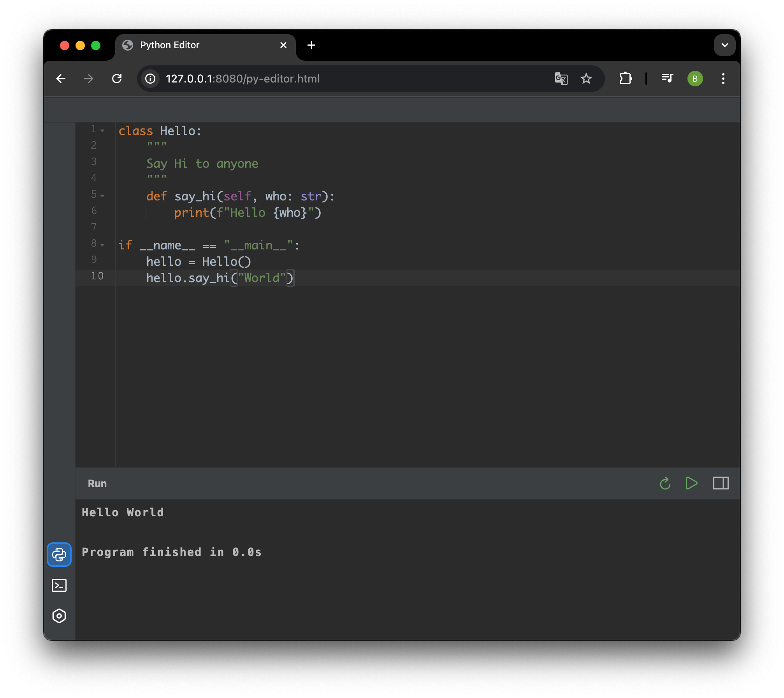This screenshot has height=698, width=784.
Task: Select the Python Editor tab
Action: click(206, 46)
